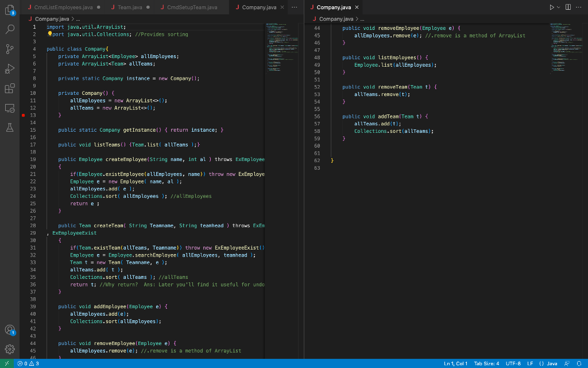Viewport: 588px width, 368px height.
Task: Toggle the breakpoint on line 13
Action: pos(23,115)
